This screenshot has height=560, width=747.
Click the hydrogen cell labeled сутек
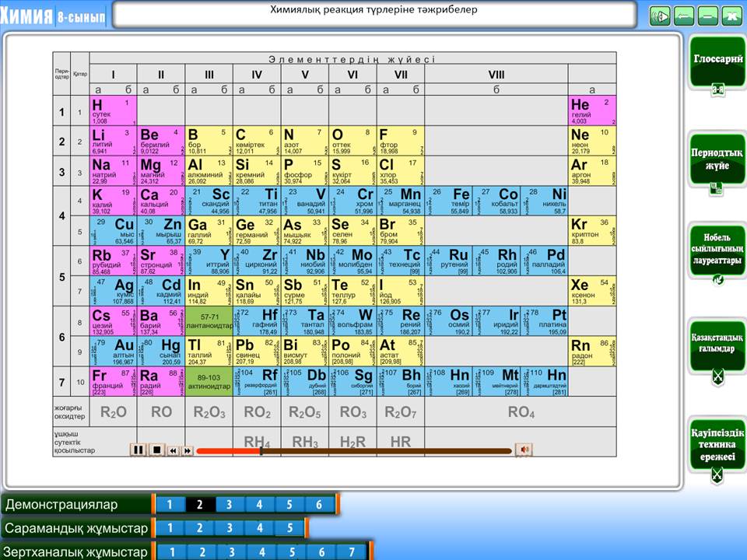click(114, 110)
